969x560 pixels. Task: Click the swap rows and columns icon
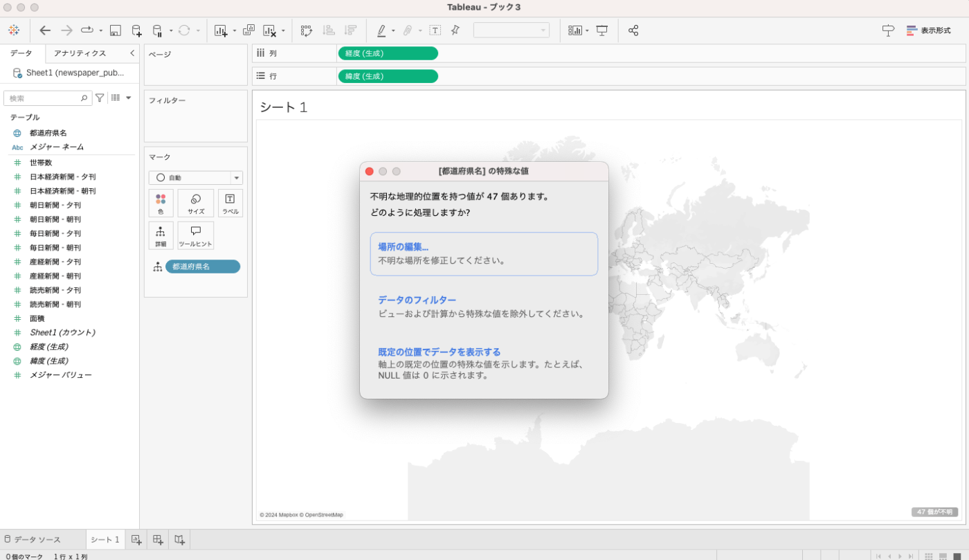307,30
